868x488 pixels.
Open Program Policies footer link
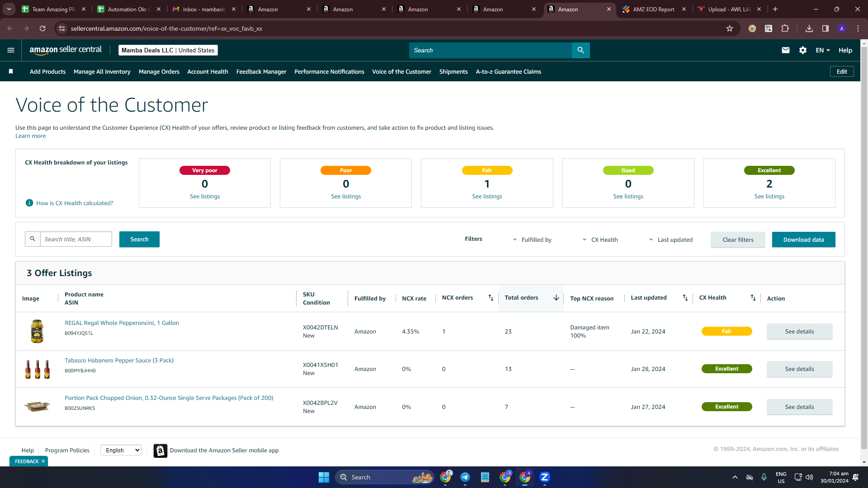click(67, 450)
